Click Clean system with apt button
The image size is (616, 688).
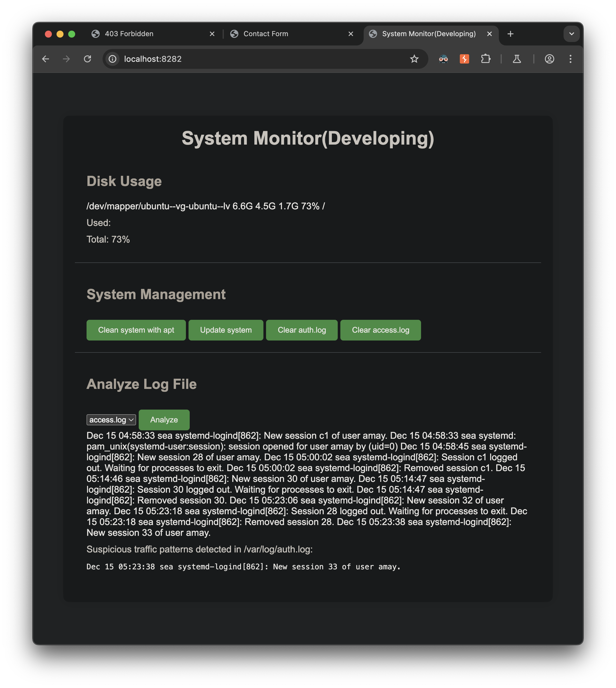[x=136, y=330]
